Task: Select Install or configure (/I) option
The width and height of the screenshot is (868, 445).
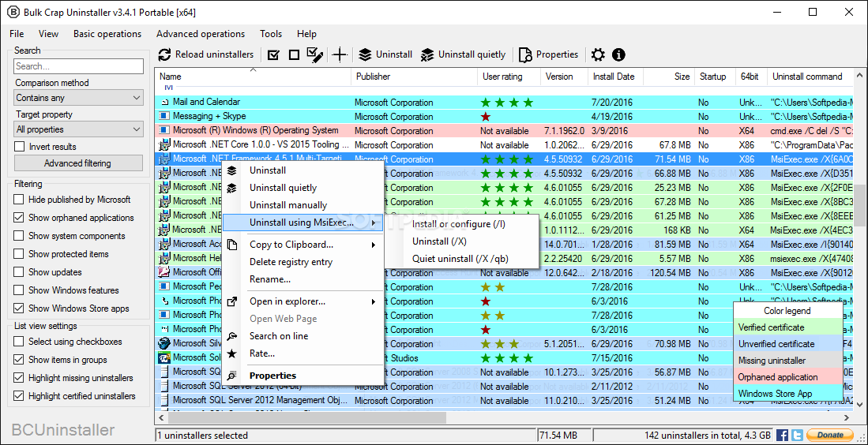Action: pos(462,224)
